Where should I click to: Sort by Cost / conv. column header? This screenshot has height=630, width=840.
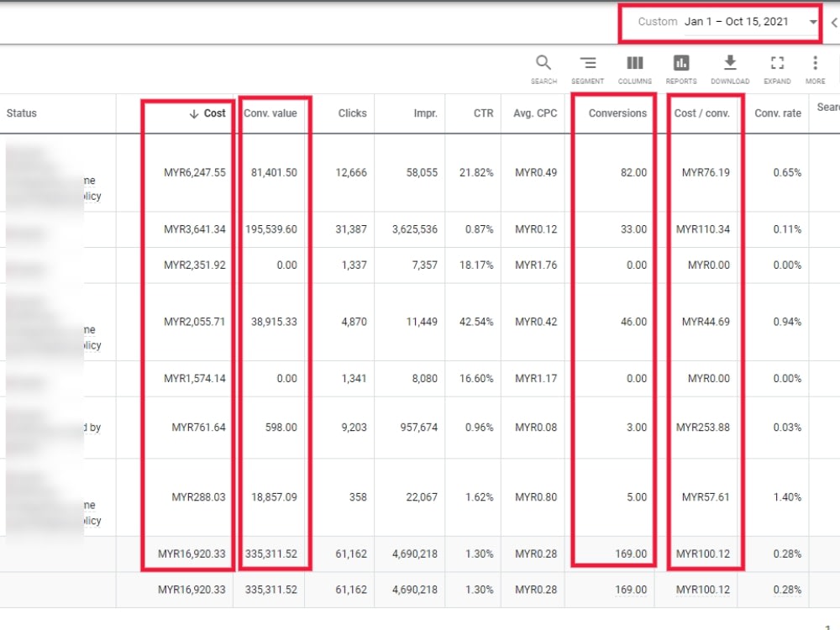701,113
